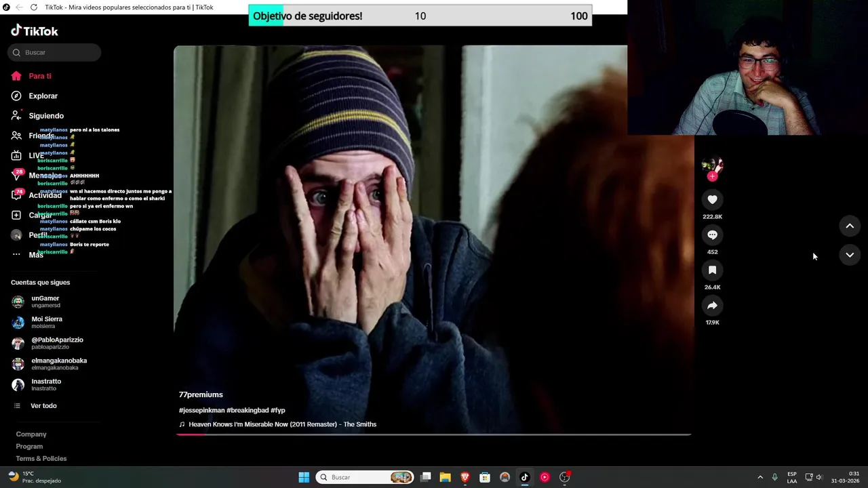Click TikTok app icon on taskbar
This screenshot has height=488, width=868.
[x=524, y=477]
